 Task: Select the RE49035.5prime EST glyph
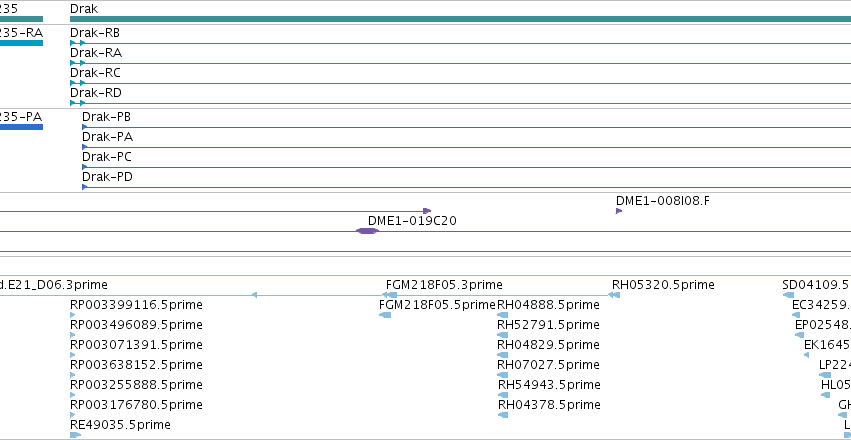(x=75, y=435)
